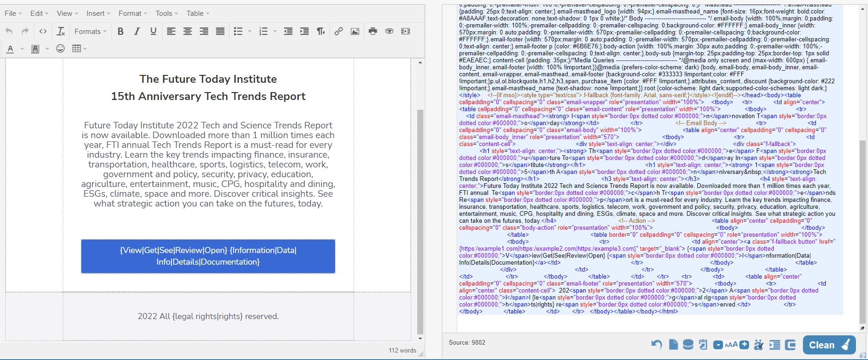Open the Formats dropdown
This screenshot has width=868, height=360.
coord(90,31)
